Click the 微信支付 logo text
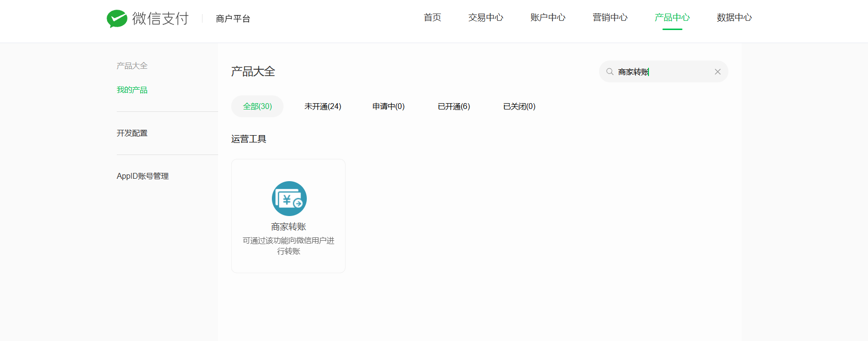This screenshot has width=868, height=341. click(160, 18)
